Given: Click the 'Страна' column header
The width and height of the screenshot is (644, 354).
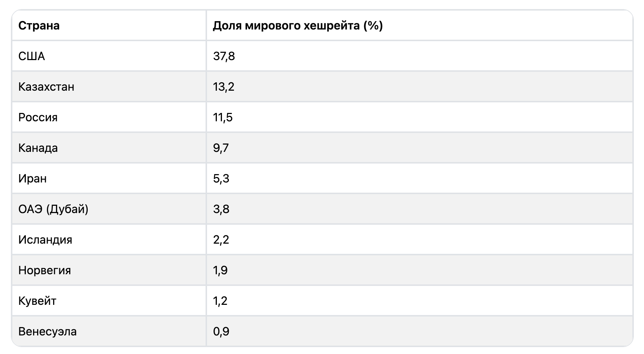Looking at the screenshot, I should click(x=39, y=25).
